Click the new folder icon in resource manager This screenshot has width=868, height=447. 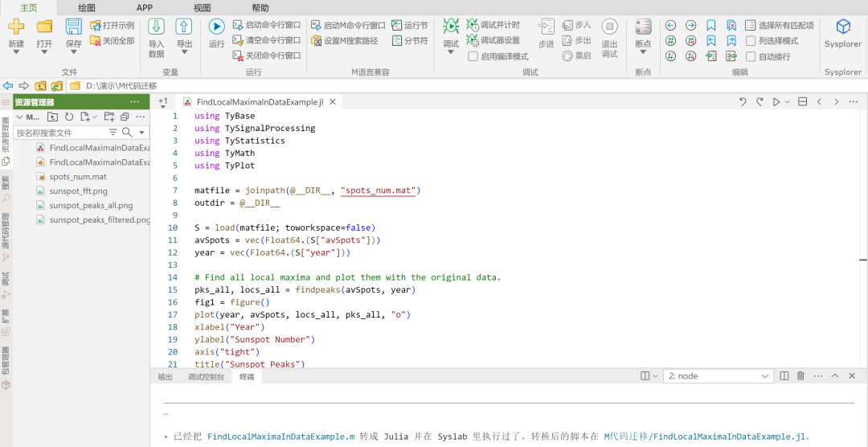click(109, 117)
